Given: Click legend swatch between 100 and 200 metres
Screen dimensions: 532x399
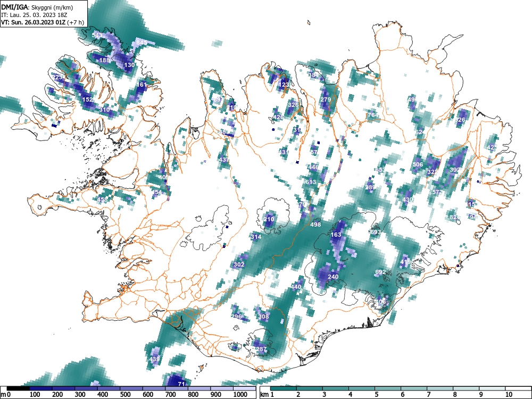Looking at the screenshot, I should tap(41, 388).
